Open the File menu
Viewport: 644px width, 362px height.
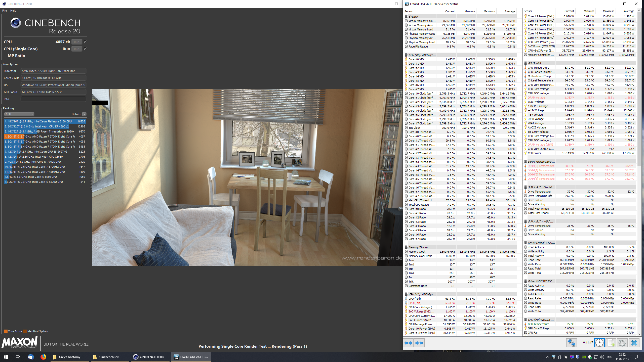coord(5,11)
